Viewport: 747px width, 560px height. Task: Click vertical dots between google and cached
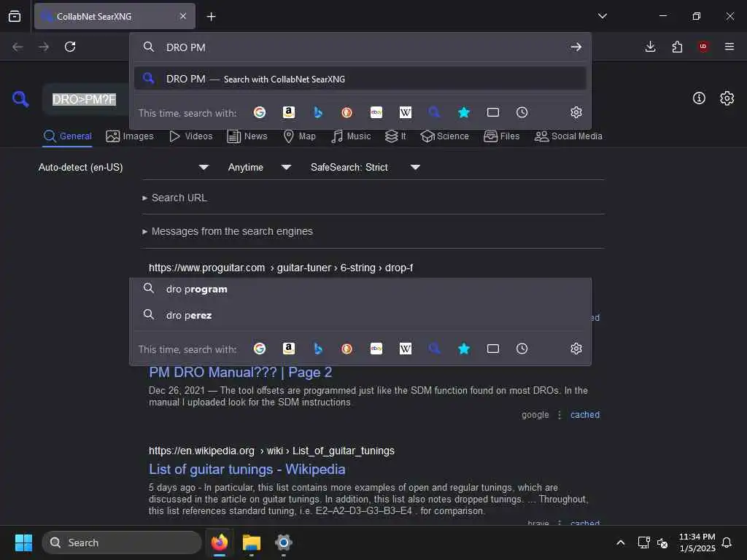click(x=560, y=415)
